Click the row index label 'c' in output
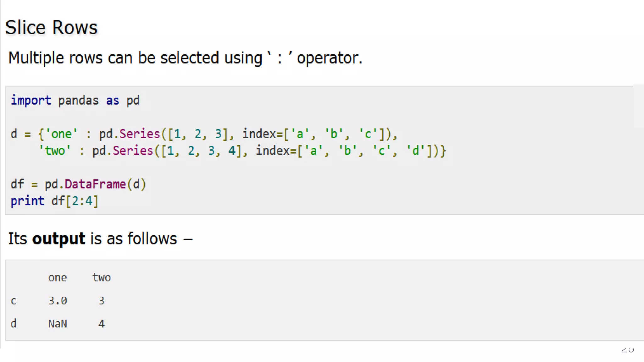Viewport: 644px width, 362px height. point(13,301)
